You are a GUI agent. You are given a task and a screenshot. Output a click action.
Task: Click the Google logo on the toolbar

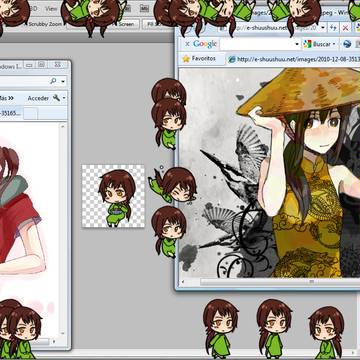(x=205, y=44)
